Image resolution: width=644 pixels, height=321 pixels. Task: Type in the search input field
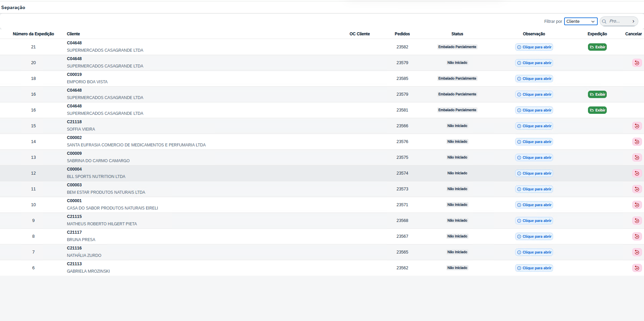coord(619,21)
